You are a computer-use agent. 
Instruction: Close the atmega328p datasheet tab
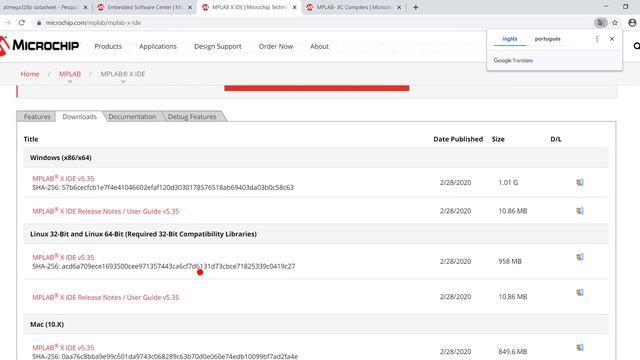coord(85,7)
